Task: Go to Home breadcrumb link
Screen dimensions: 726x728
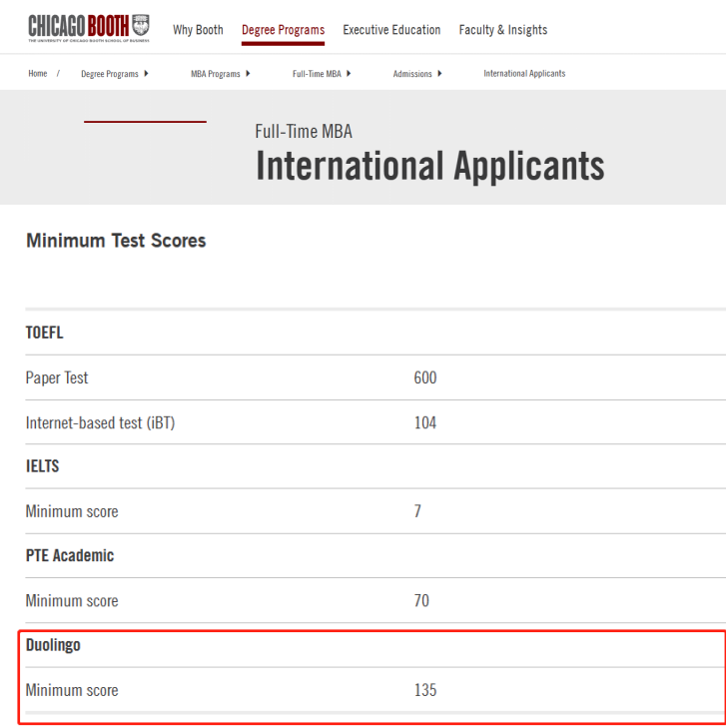Action: 38,73
